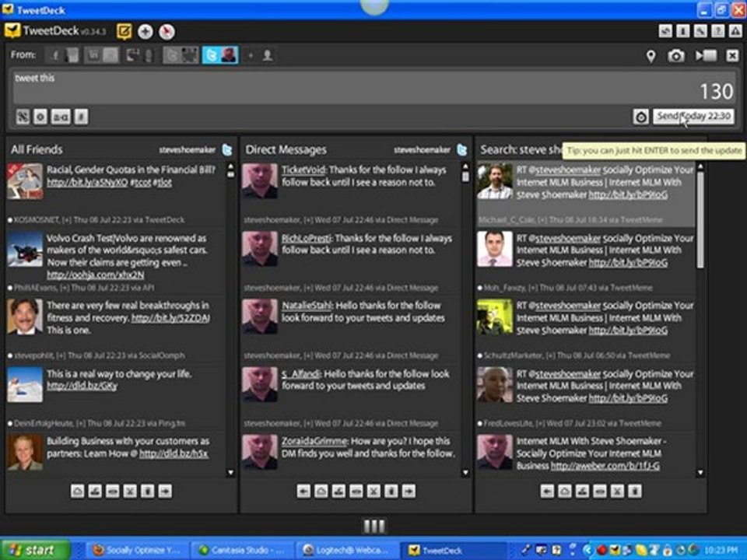This screenshot has width=747, height=560.
Task: Click the trash icon under the All Friends column
Action: [x=148, y=491]
